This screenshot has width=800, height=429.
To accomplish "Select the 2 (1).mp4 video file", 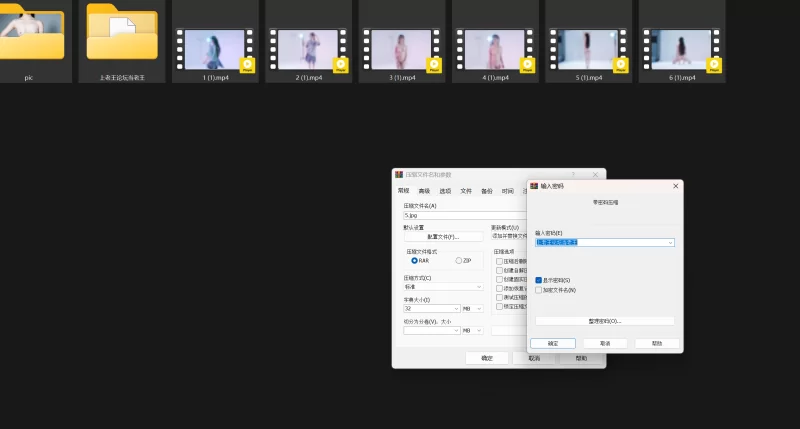I will point(308,48).
